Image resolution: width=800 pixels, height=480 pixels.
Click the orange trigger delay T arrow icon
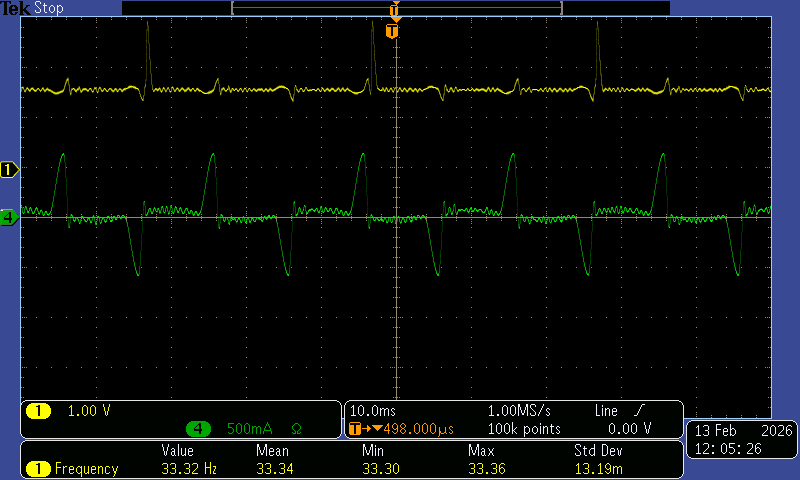click(358, 429)
